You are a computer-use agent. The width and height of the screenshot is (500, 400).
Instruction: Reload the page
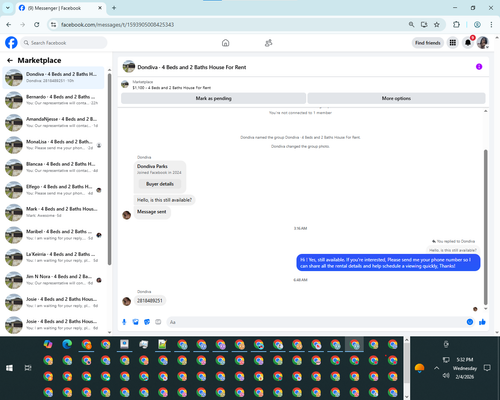click(x=37, y=25)
